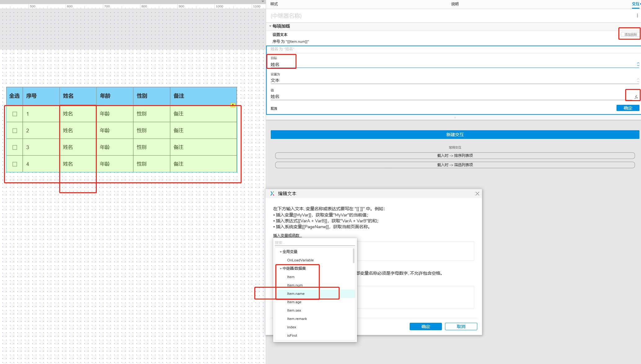Image resolution: width=641 pixels, height=364 pixels.
Task: Click the 性别 cell in row 3
Action: (152, 147)
